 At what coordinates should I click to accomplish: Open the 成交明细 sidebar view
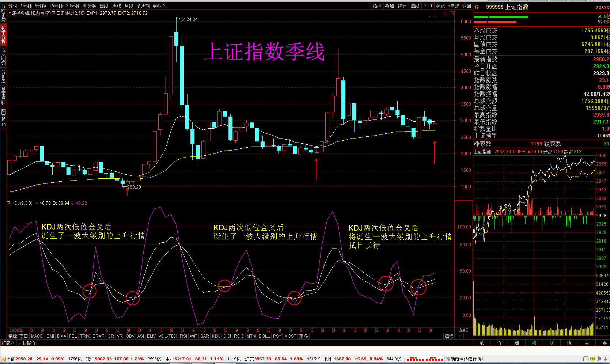(x=3, y=56)
